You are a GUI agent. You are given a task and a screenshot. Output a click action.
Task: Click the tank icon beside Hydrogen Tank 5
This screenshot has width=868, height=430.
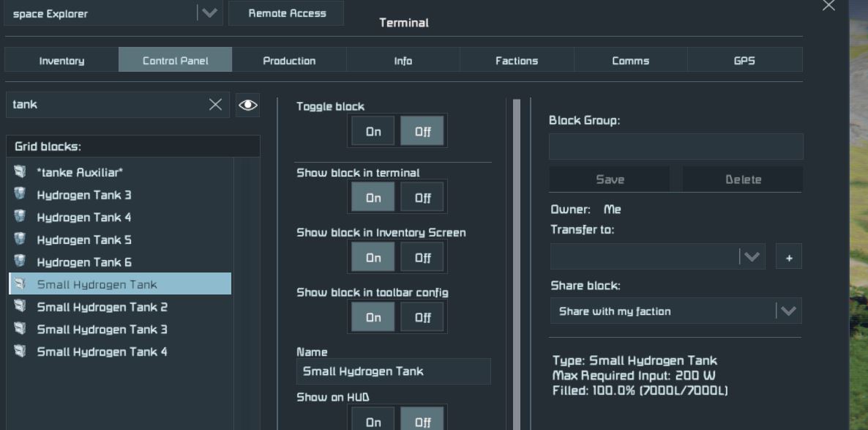tap(20, 240)
